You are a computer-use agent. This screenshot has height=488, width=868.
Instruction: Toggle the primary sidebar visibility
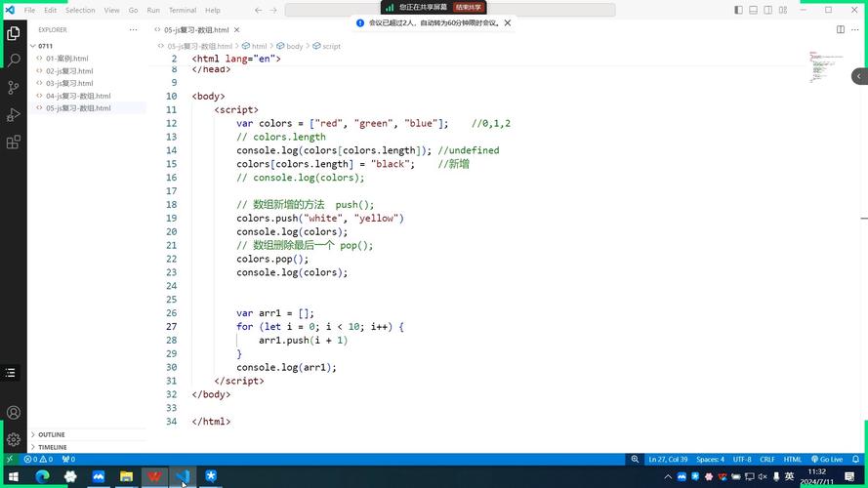(738, 10)
